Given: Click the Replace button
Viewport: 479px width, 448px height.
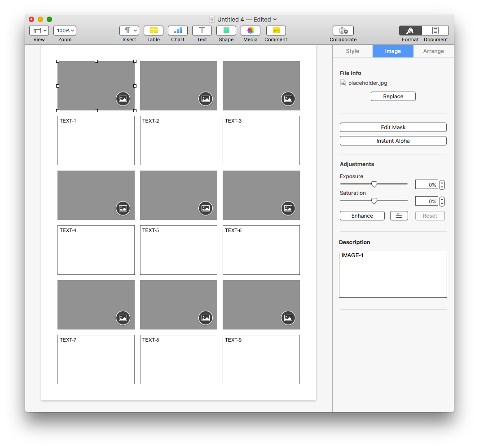Looking at the screenshot, I should (x=393, y=96).
